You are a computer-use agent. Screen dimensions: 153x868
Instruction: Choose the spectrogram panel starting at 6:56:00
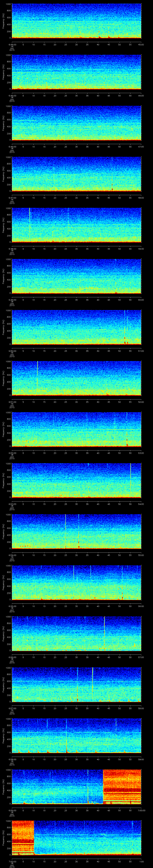pyautogui.click(x=76, y=634)
